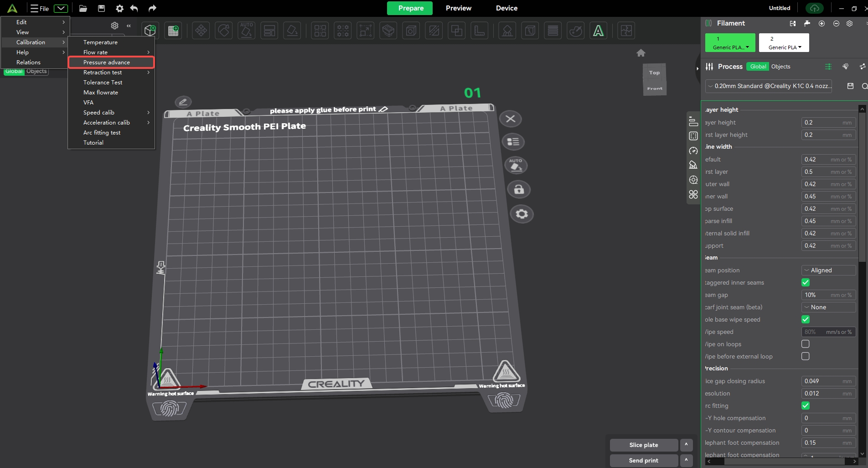Screen dimensions: 868x468
Task: Click the Send print button
Action: tap(643, 461)
